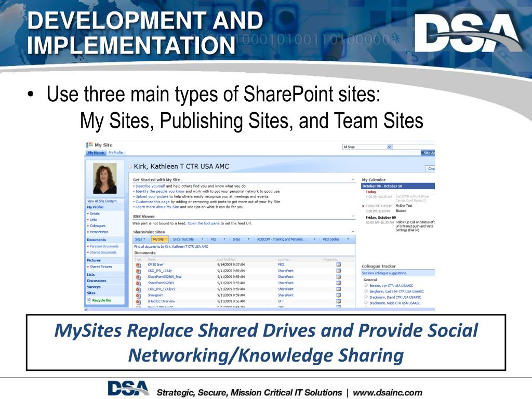Open Memberships under My Profile

click(x=99, y=232)
